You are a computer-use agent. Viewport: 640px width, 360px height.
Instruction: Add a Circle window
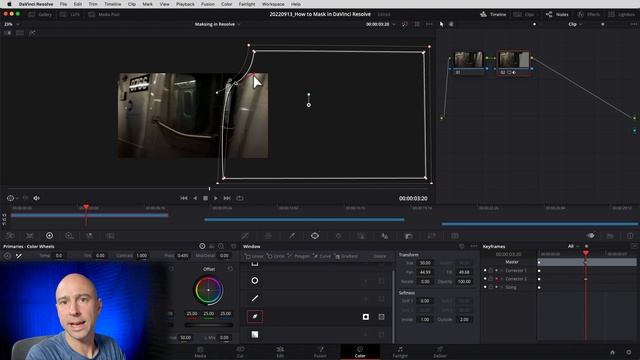[276, 256]
